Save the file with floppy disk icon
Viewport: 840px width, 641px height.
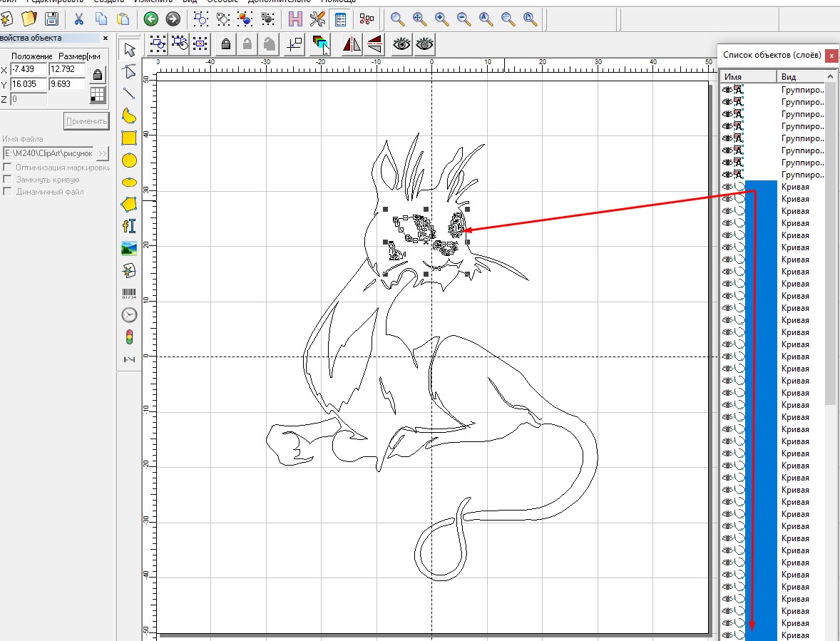(x=51, y=19)
